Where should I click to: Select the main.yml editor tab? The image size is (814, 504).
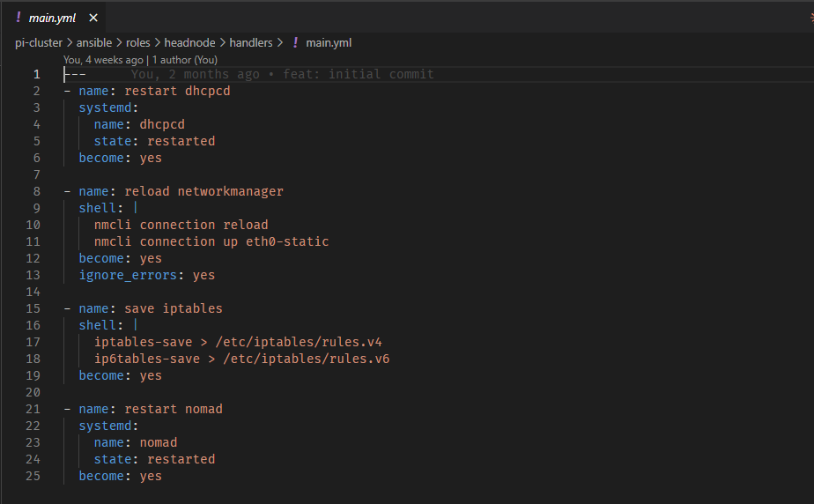point(51,18)
